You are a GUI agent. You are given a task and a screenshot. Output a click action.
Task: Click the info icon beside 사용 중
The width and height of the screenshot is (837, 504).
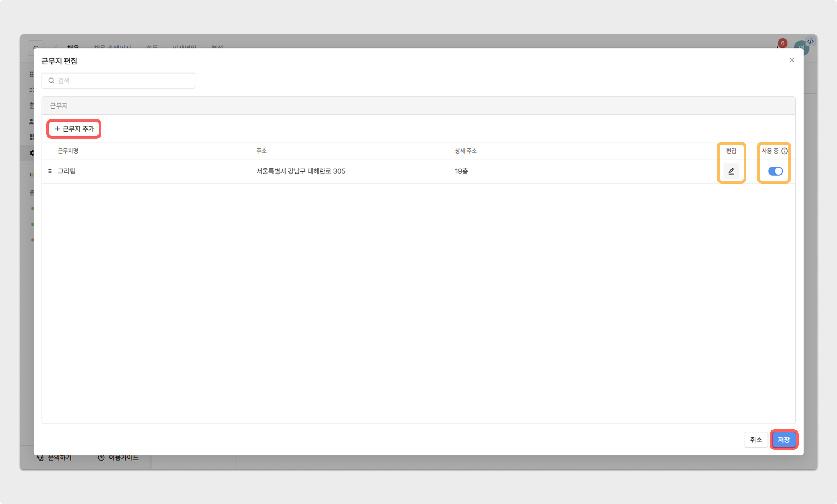coord(784,151)
